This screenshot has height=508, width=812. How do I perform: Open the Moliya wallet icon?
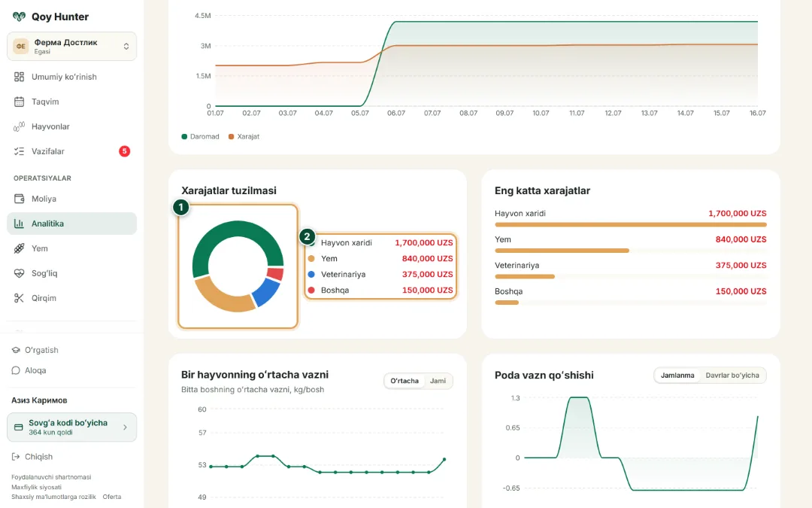[19, 199]
